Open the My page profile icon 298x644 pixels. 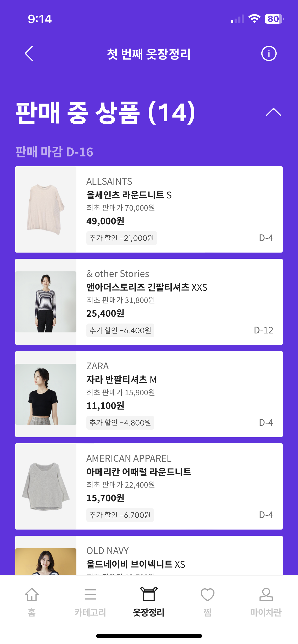tap(266, 594)
